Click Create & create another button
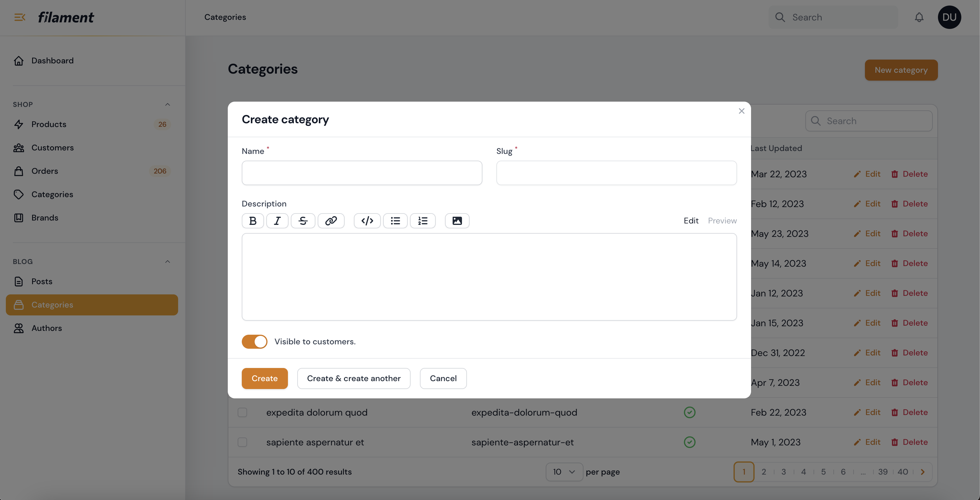 point(353,378)
